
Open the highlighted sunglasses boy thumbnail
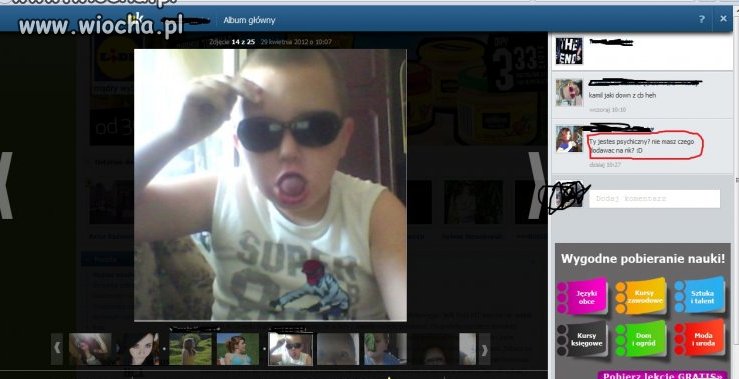pyautogui.click(x=290, y=349)
